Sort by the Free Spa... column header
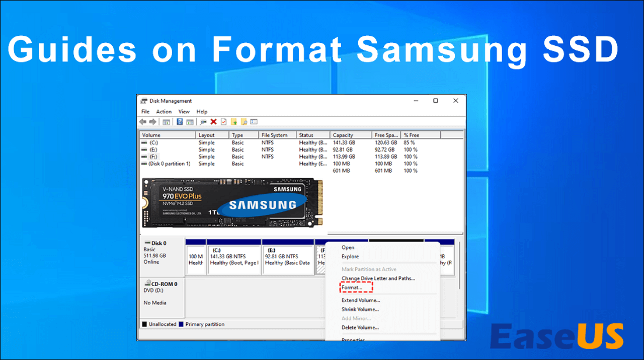The width and height of the screenshot is (644, 360). click(386, 135)
